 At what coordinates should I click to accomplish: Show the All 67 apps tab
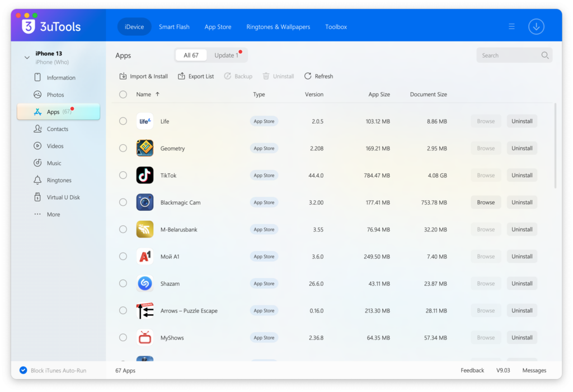pos(191,55)
